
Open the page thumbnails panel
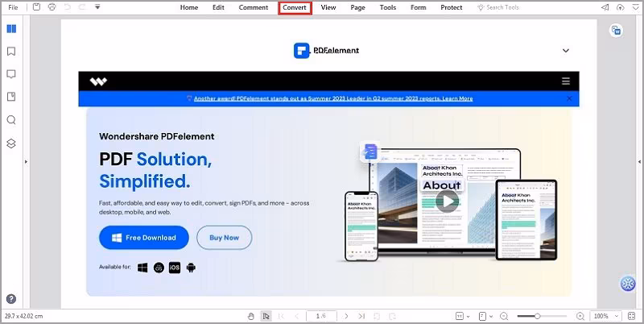coord(11,29)
